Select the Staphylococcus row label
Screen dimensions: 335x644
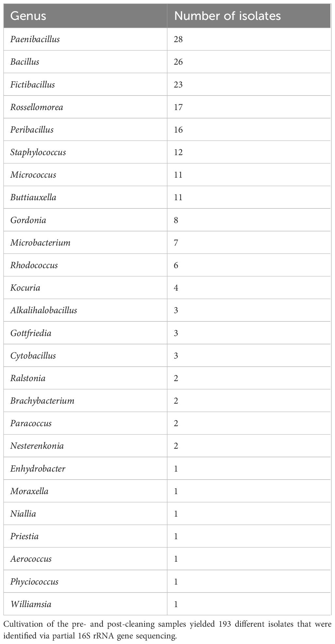(38, 152)
